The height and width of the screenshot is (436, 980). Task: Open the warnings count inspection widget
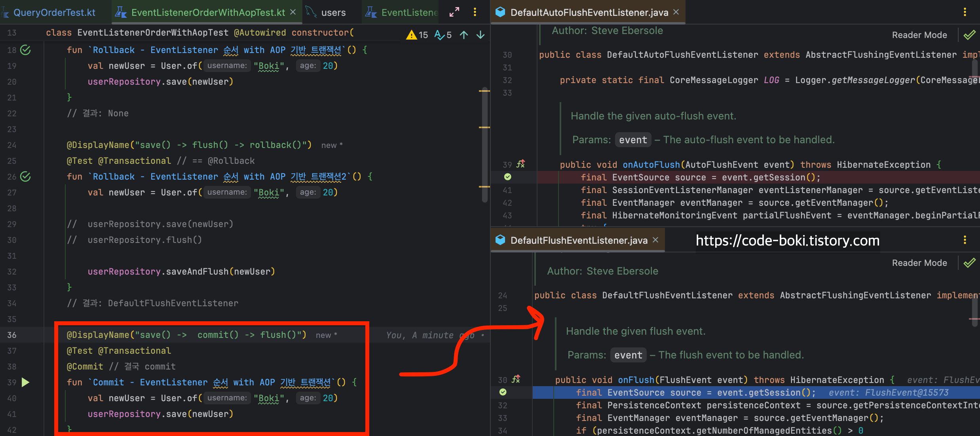(418, 35)
